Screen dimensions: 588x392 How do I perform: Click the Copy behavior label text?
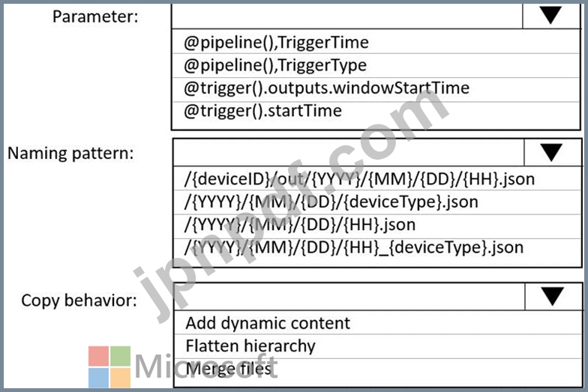79,301
